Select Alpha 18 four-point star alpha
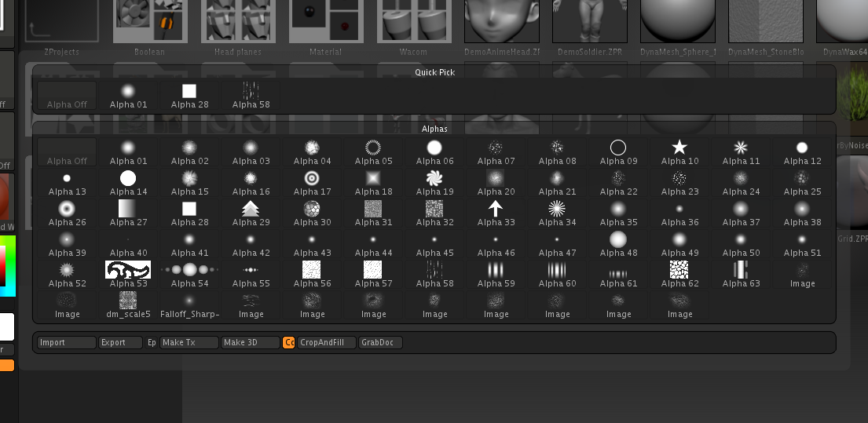The width and height of the screenshot is (868, 423). click(374, 183)
